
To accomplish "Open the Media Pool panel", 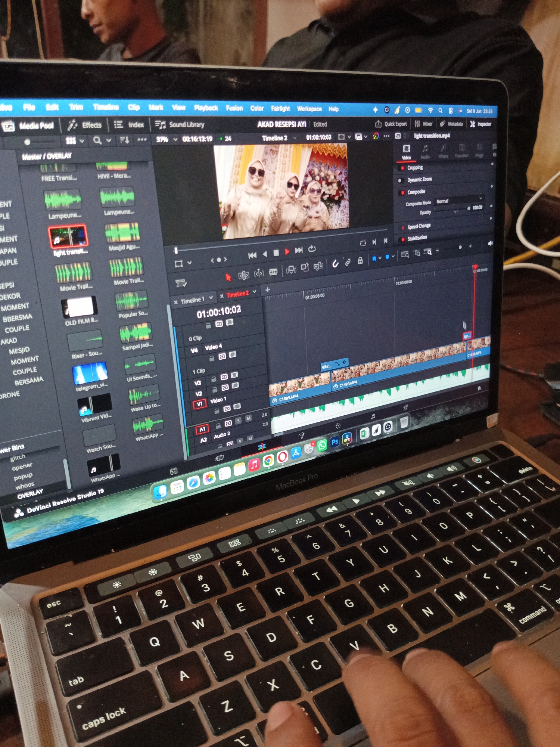I will pos(28,126).
